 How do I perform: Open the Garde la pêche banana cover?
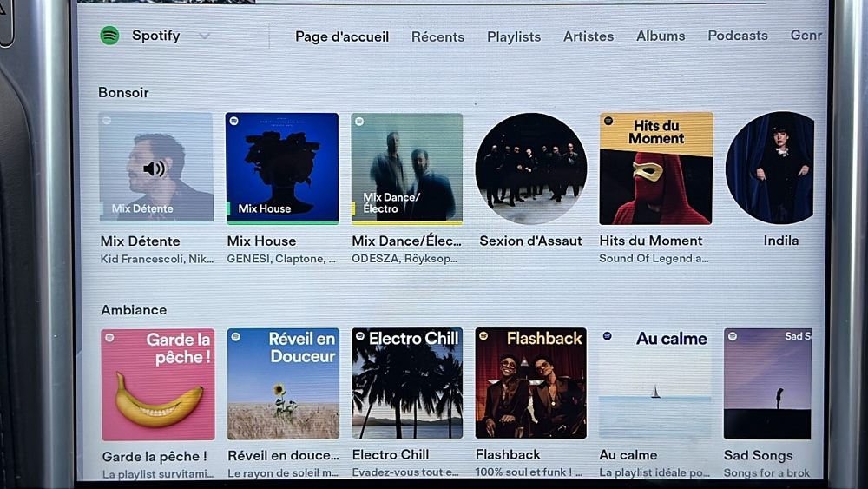(x=158, y=384)
